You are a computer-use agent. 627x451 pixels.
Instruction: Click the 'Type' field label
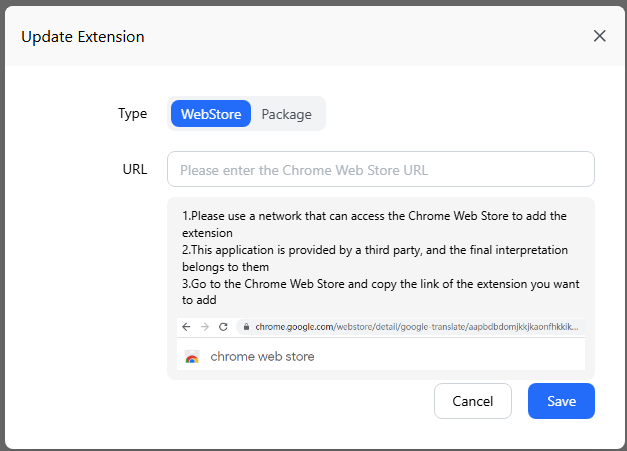(132, 114)
